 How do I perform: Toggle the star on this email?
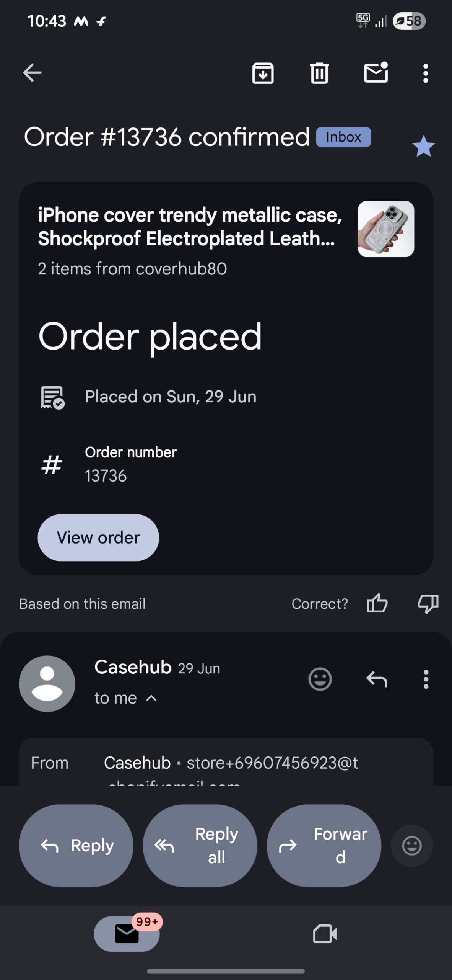point(423,146)
